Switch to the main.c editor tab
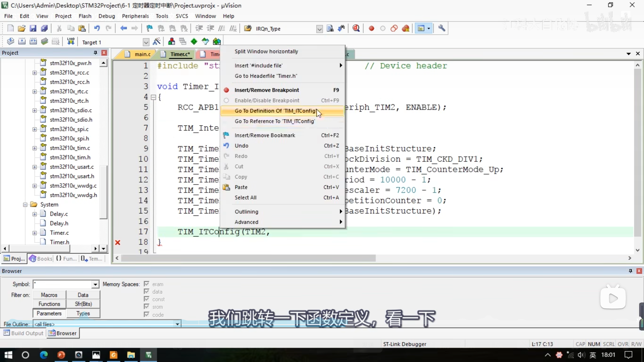The height and width of the screenshot is (362, 644). click(x=142, y=54)
